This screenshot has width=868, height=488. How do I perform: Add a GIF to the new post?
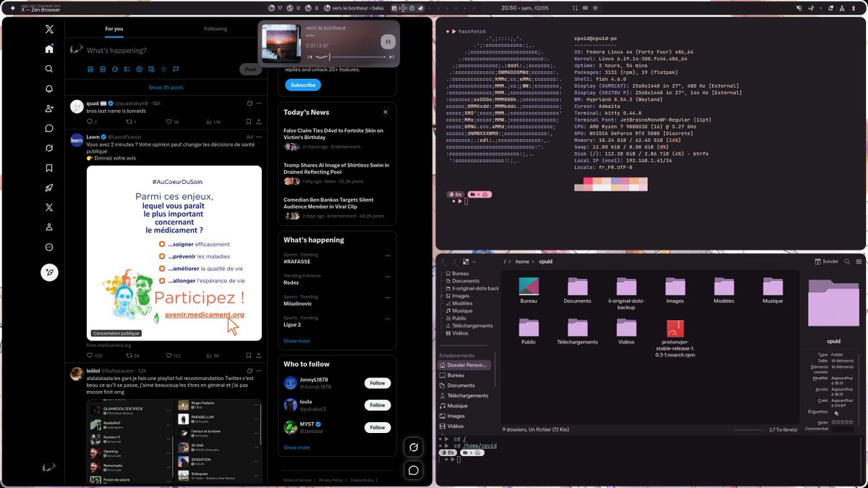pyautogui.click(x=103, y=70)
